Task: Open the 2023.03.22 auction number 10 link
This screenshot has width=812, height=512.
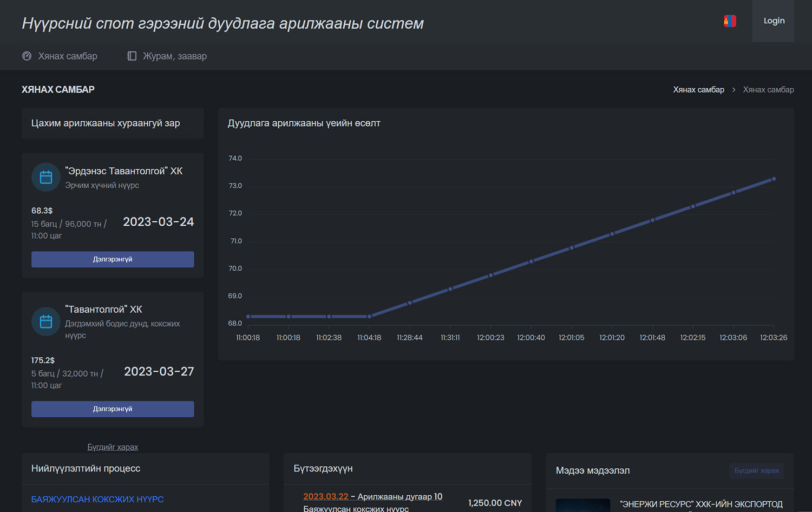Action: 372,496
